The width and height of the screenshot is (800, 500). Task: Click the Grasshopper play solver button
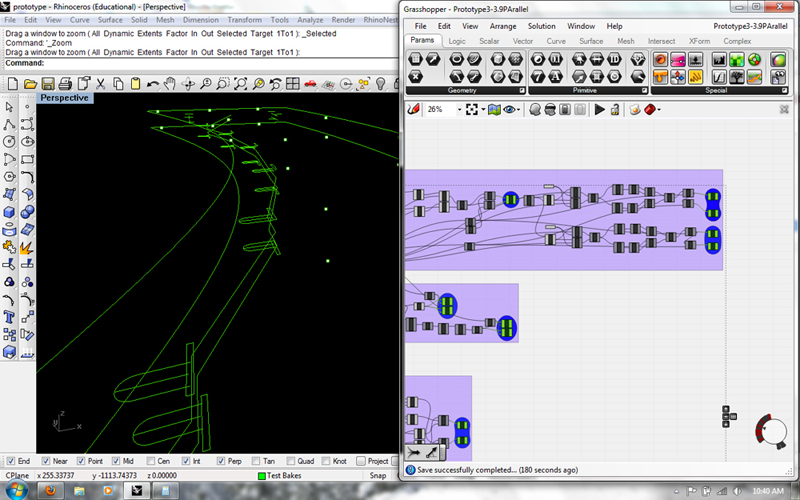point(599,109)
